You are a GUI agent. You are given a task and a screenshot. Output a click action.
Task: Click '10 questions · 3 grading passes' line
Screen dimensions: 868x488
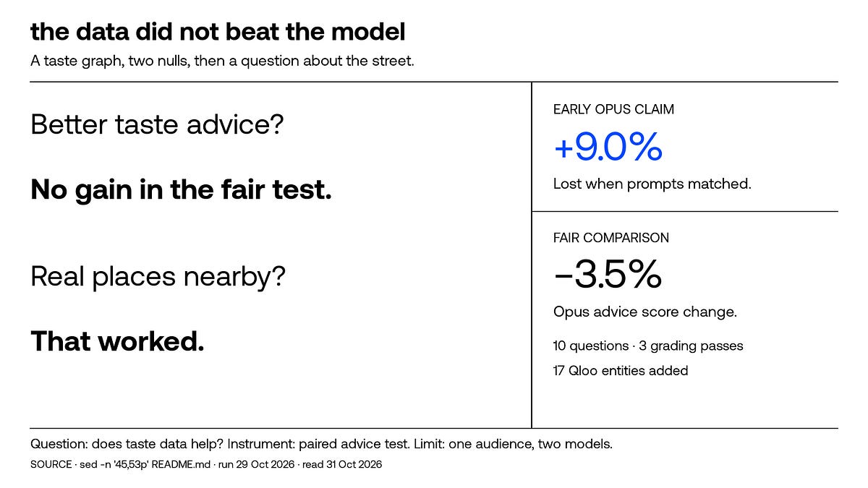click(648, 346)
